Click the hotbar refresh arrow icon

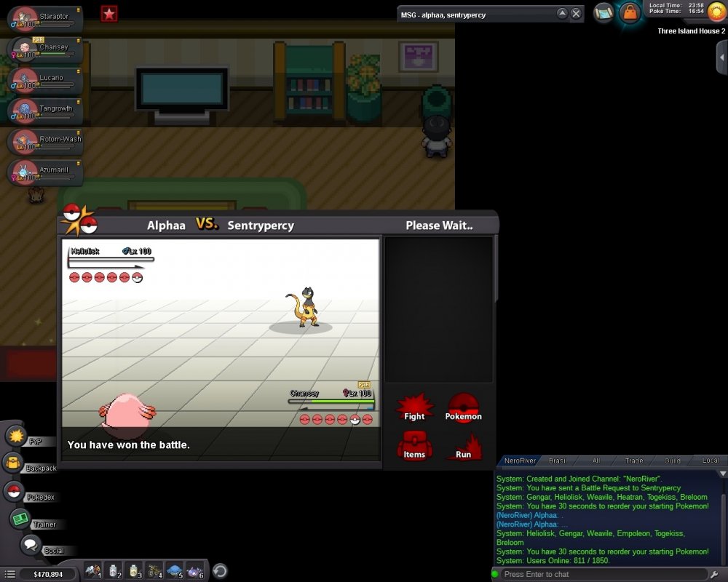[219, 571]
